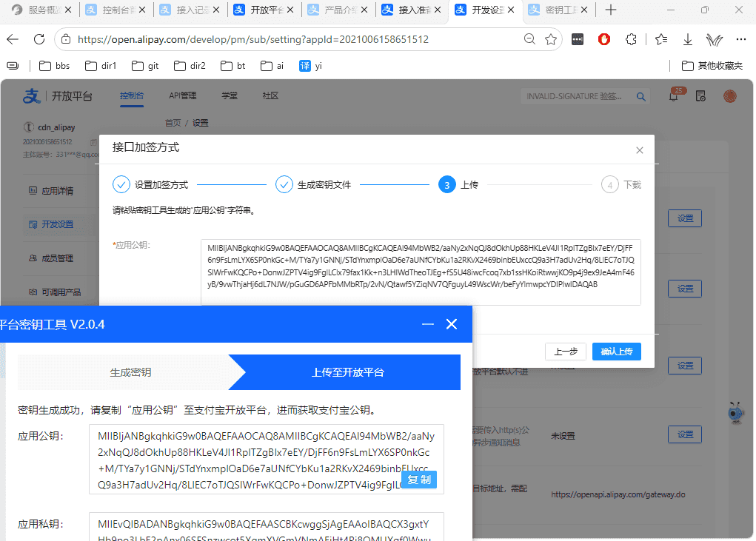Open the favorites list icon in the toolbar
The image size is (756, 541).
pos(661,39)
